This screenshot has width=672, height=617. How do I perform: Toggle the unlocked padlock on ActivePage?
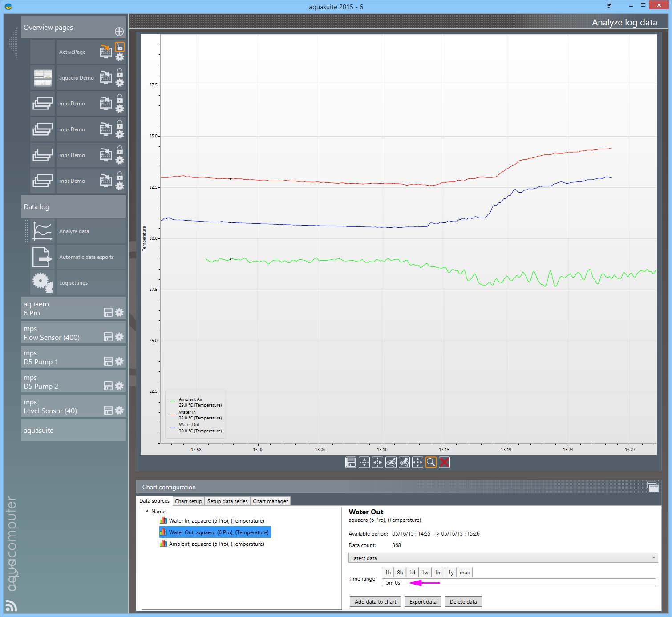(120, 47)
